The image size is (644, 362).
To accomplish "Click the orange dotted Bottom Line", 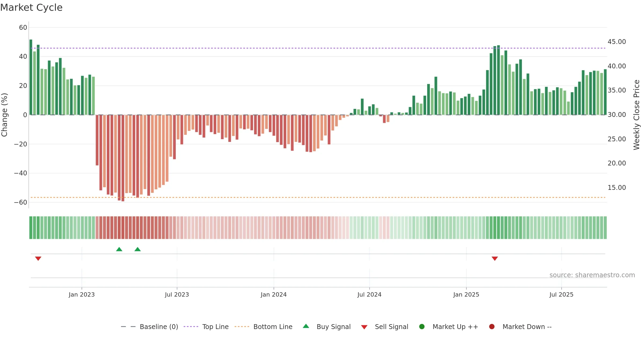I will point(318,198).
